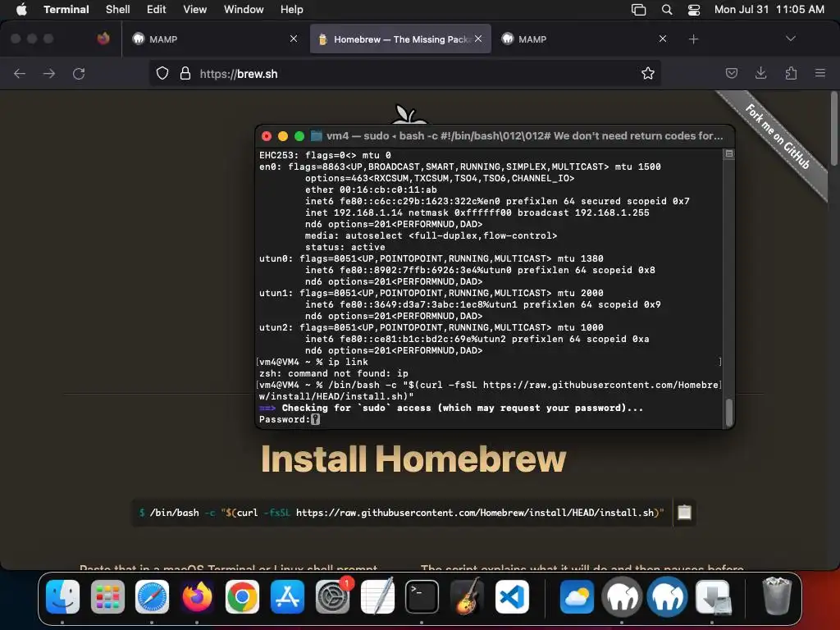The height and width of the screenshot is (630, 840).
Task: Click the screen mirroring menu bar icon
Action: [x=638, y=10]
